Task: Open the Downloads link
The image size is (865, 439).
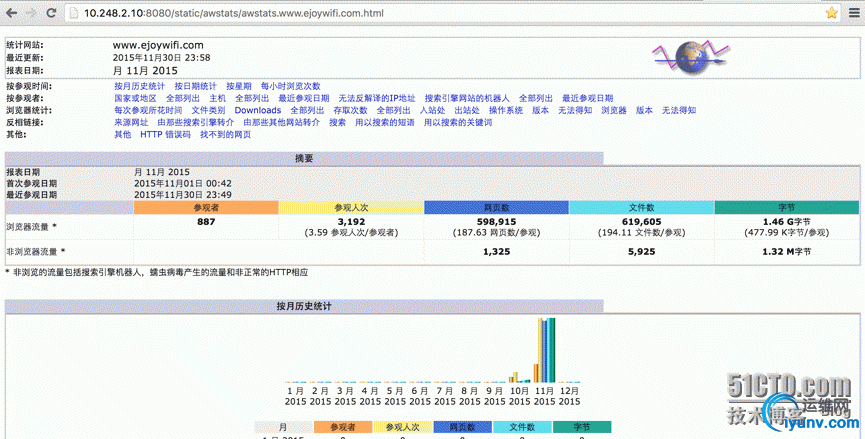Action: pos(258,110)
